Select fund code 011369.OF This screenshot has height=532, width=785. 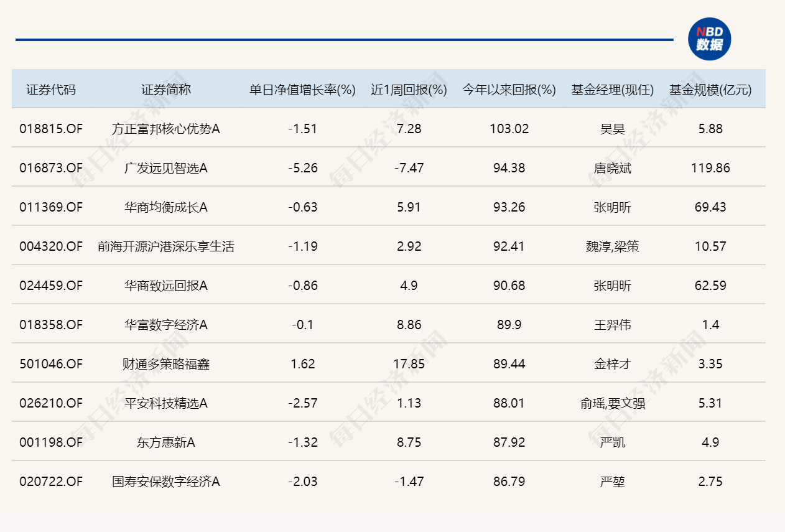[51, 207]
